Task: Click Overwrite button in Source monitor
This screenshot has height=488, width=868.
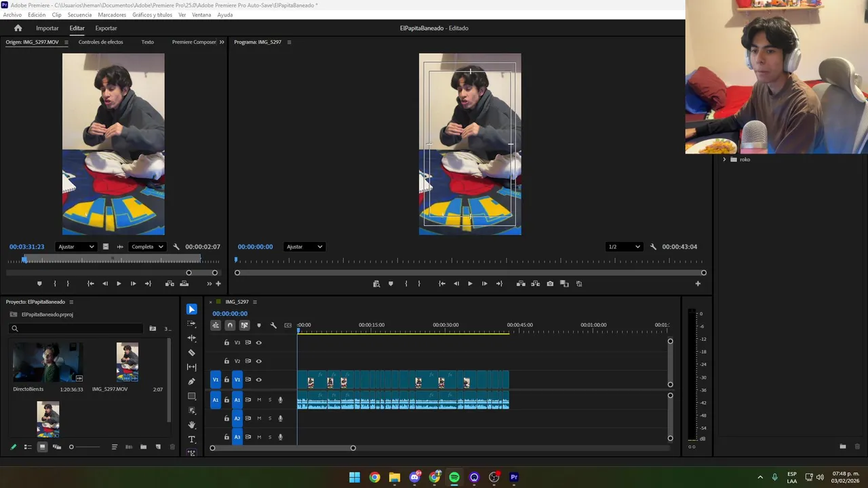Action: [184, 283]
